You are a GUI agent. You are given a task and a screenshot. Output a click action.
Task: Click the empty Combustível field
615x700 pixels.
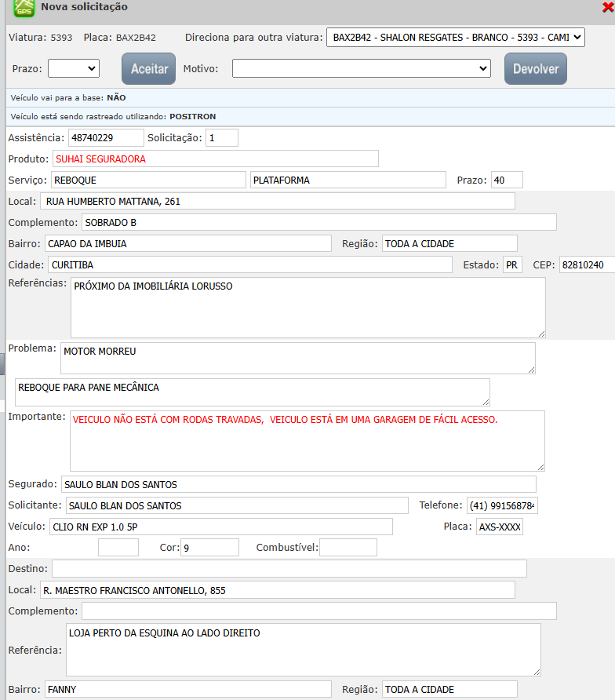coord(348,547)
